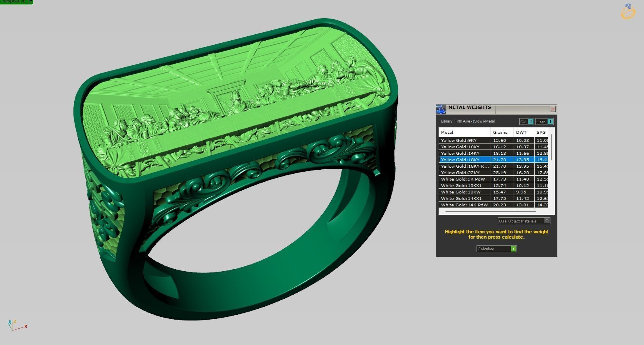Sort by the DWT column header
Screen dimensions: 644x345
(x=524, y=132)
